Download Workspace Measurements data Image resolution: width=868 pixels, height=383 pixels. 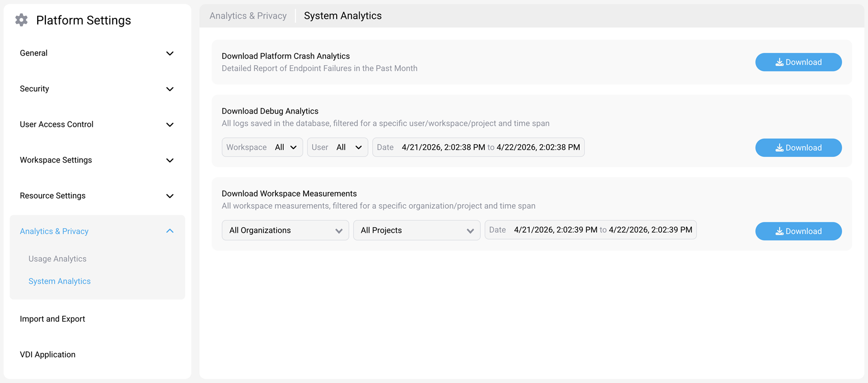click(798, 231)
